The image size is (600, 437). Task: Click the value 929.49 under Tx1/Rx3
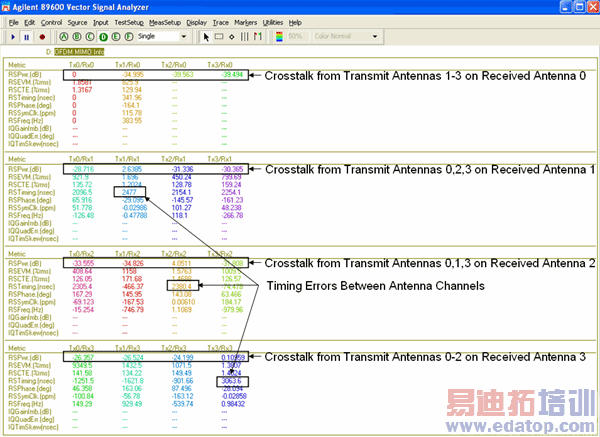click(x=132, y=404)
